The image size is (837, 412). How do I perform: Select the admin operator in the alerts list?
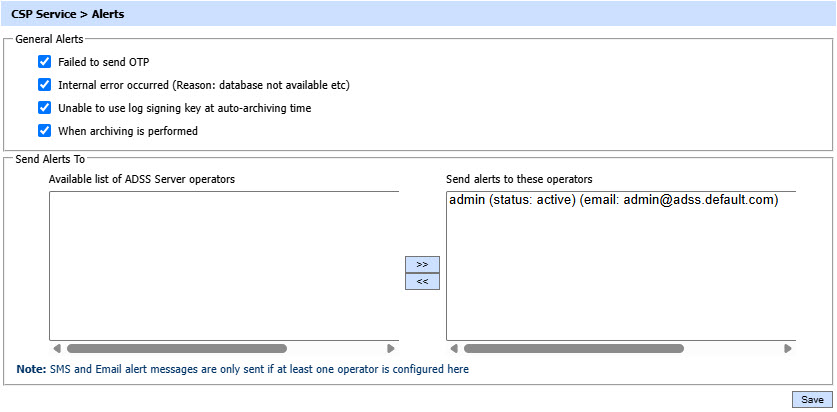pos(613,200)
